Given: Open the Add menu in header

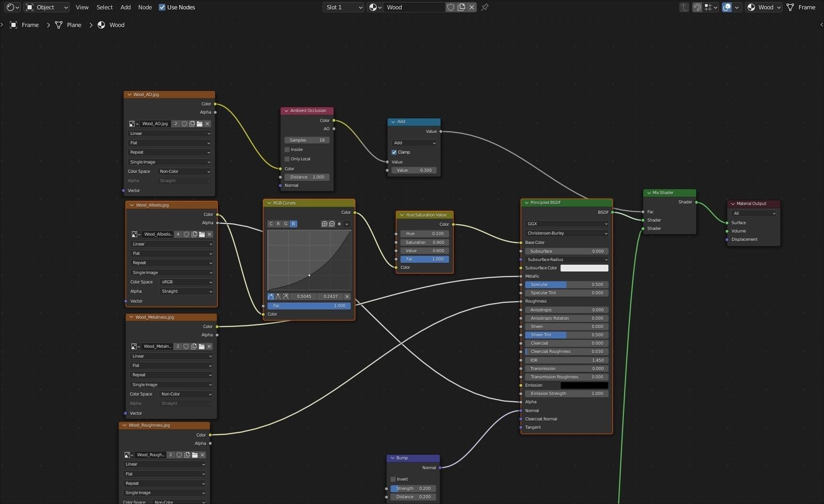Looking at the screenshot, I should click(126, 7).
